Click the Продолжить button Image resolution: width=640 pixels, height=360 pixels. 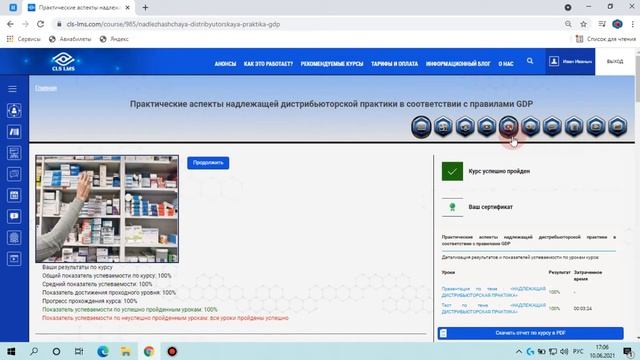[x=208, y=163]
